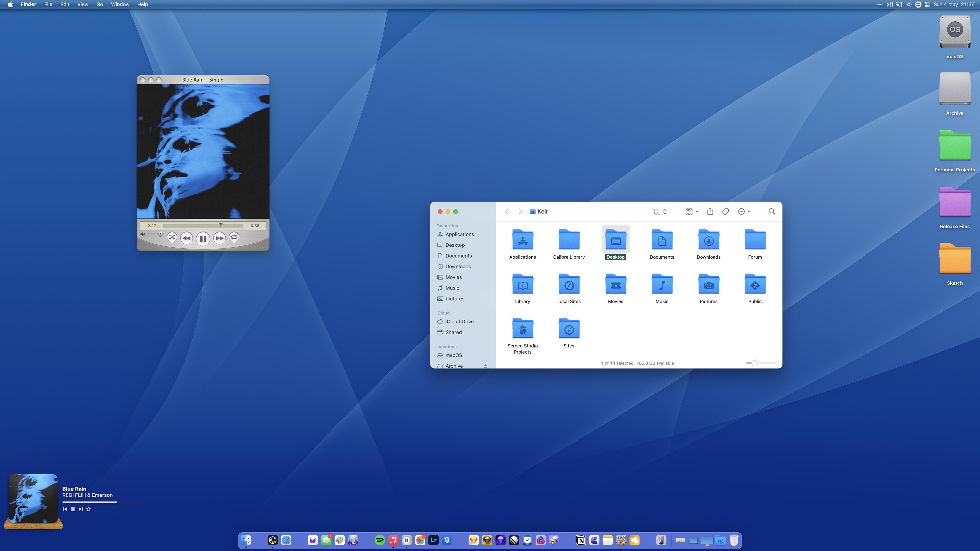
Task: Click the playback progress bar showing 2:27
Action: tap(203, 226)
